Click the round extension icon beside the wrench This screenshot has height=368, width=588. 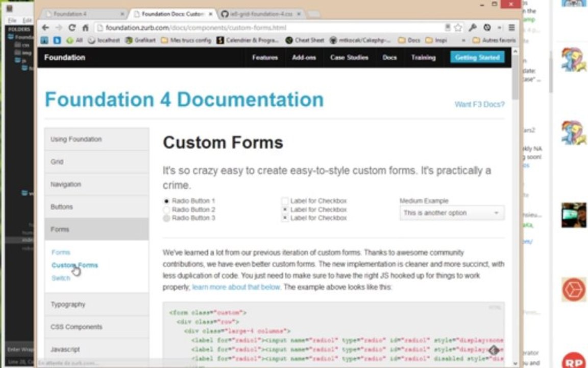487,28
